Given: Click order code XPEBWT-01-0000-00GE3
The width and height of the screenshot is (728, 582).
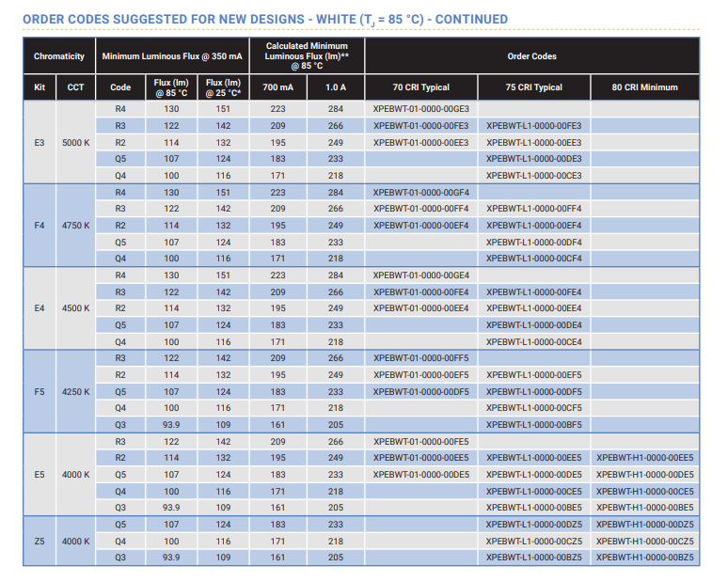Looking at the screenshot, I should 421,109.
